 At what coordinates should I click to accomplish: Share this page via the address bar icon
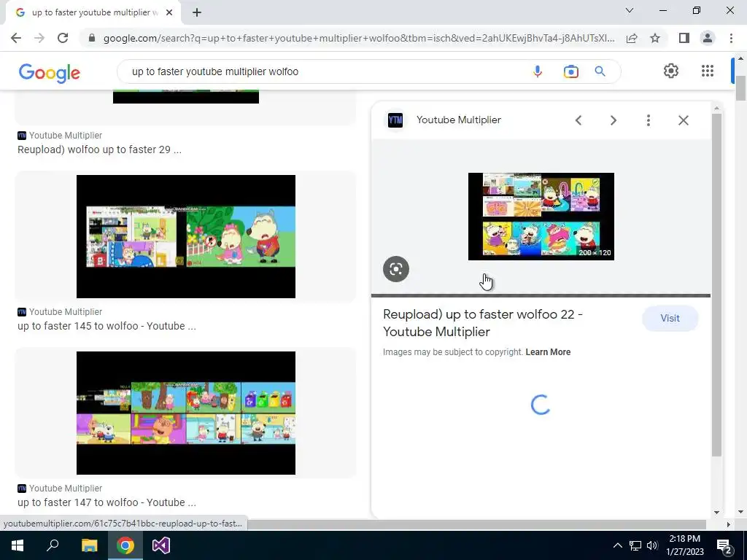click(632, 38)
